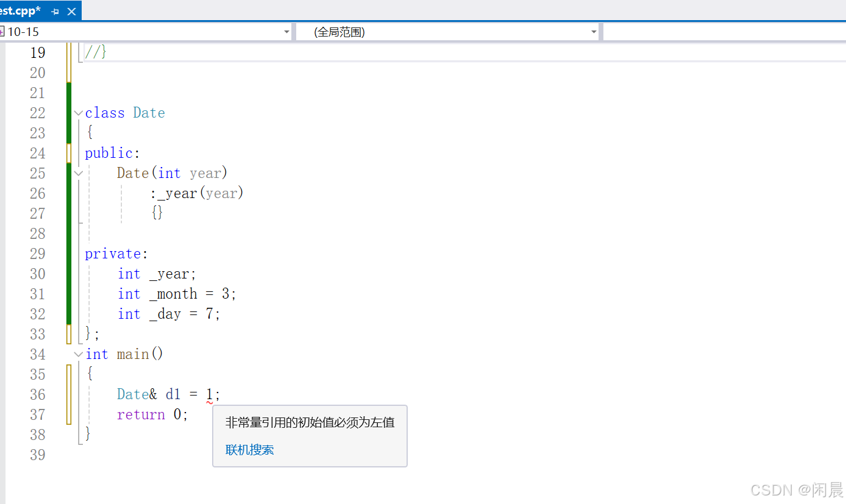Close the est.cpp tab
The height and width of the screenshot is (504, 846).
click(71, 10)
